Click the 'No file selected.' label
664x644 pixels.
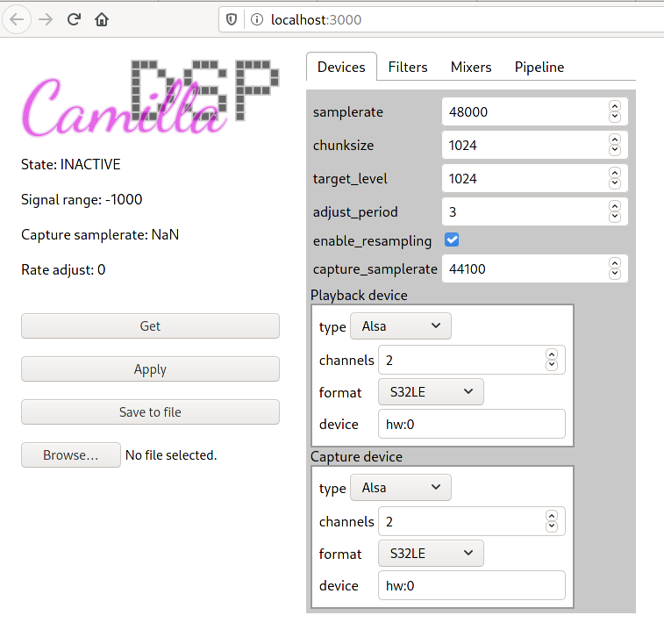(171, 455)
